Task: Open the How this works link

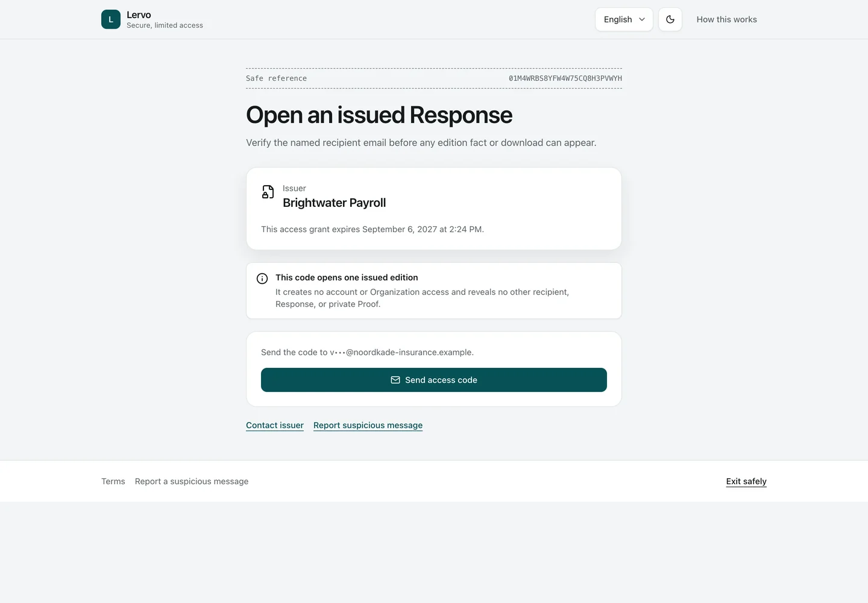Action: pos(726,19)
